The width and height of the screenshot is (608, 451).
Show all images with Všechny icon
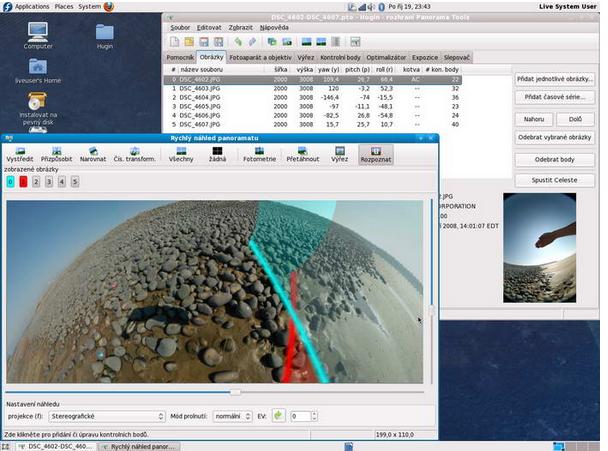click(181, 154)
